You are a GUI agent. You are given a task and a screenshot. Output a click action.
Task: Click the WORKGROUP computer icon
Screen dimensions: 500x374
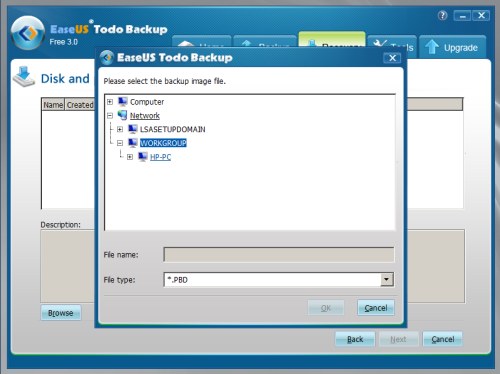[x=133, y=143]
